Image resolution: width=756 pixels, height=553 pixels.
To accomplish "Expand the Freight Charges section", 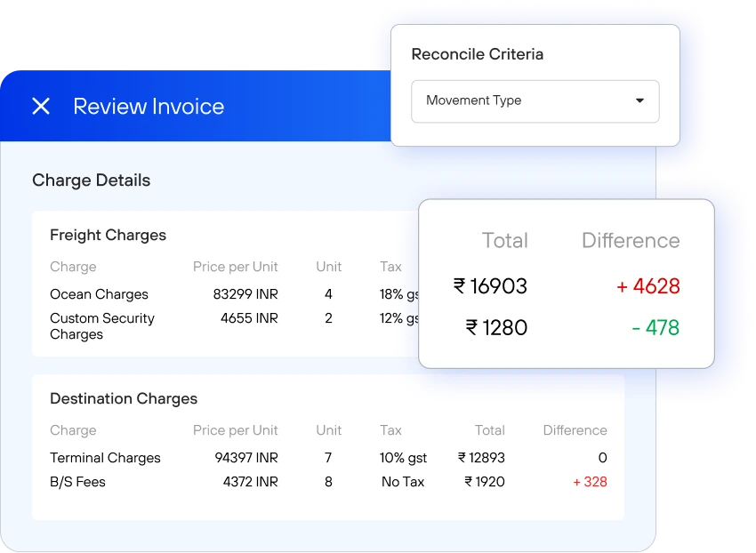I will point(108,235).
